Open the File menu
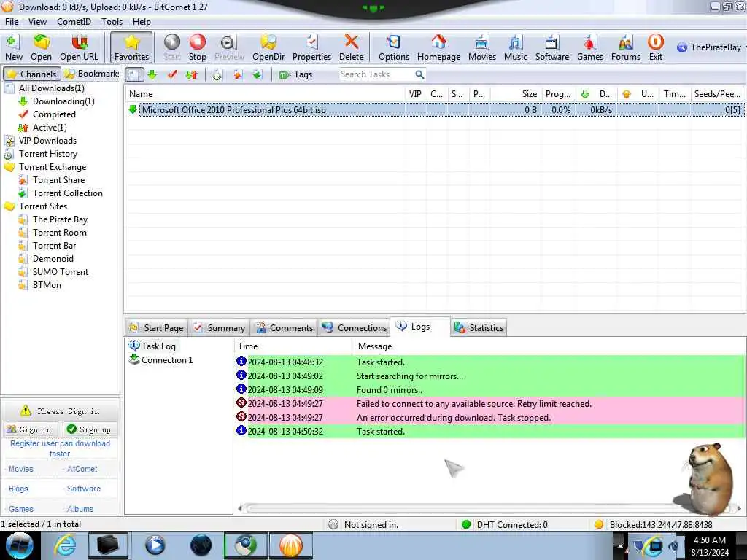747x560 pixels. click(12, 21)
